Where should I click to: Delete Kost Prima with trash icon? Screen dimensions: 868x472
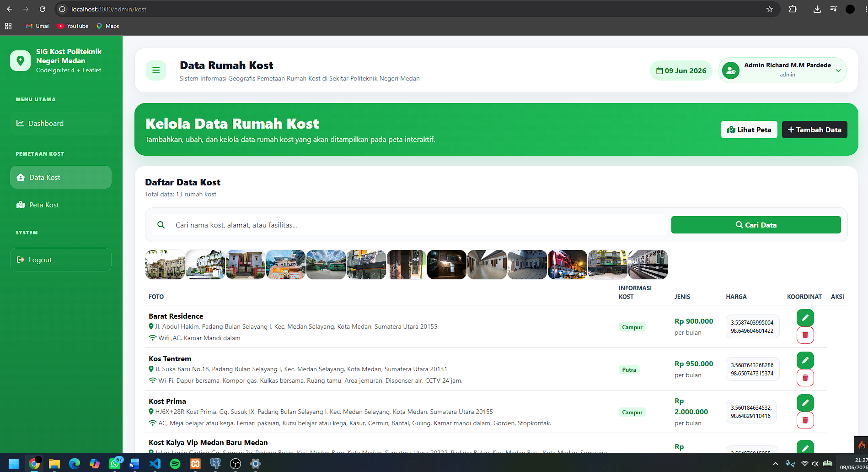(x=805, y=420)
